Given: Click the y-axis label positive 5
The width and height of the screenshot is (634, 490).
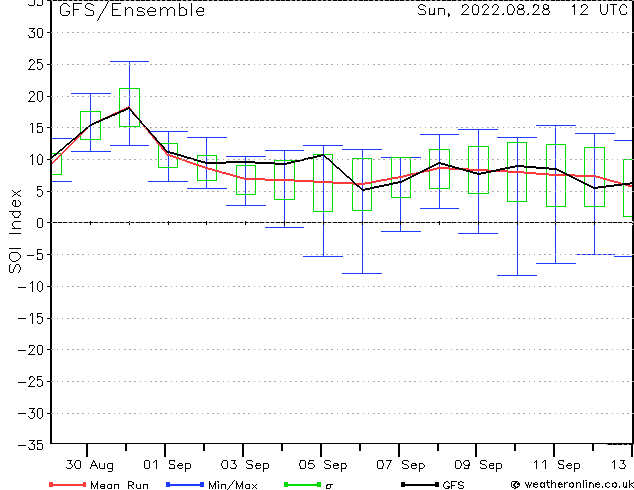Looking at the screenshot, I should [x=40, y=192].
